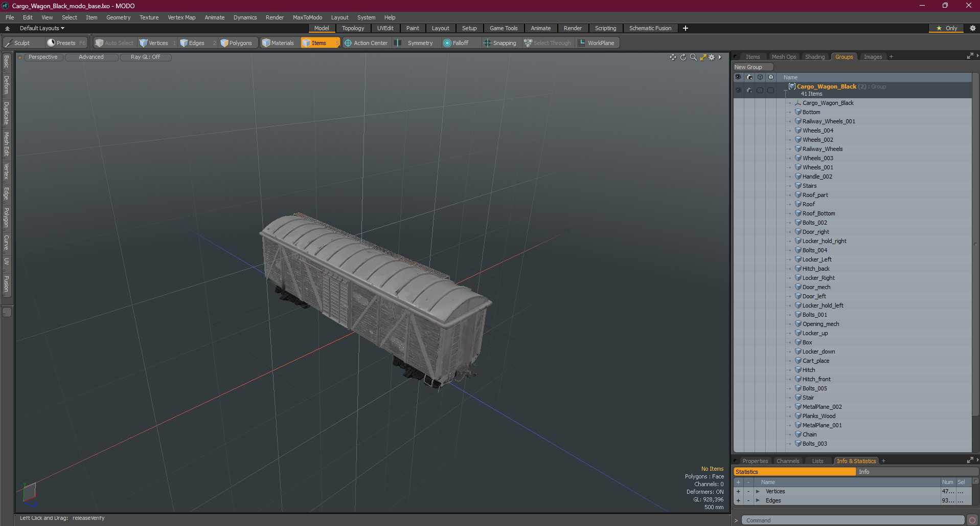Viewport: 980px width, 526px height.
Task: Switch to the Mesh Ops panel tab
Action: click(784, 57)
